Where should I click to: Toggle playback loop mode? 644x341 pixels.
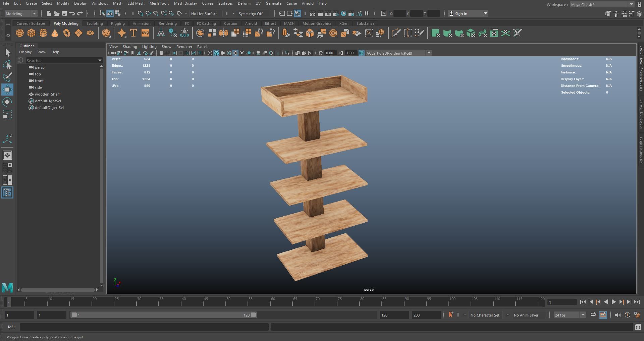(593, 315)
